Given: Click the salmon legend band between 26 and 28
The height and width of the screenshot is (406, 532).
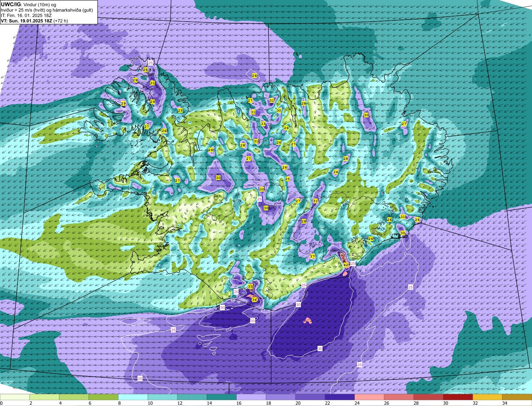Looking at the screenshot, I should tap(399, 397).
